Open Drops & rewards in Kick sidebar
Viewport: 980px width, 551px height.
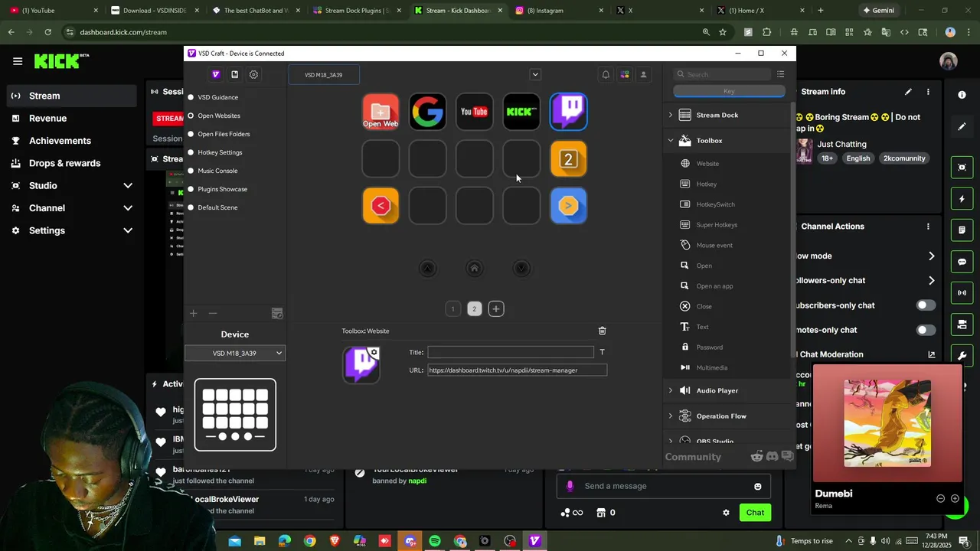click(64, 163)
